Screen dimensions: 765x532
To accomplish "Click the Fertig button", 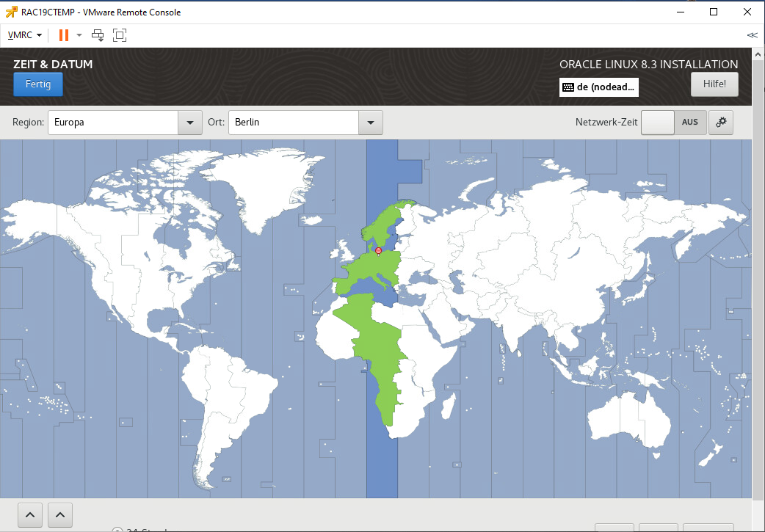I will (x=38, y=84).
